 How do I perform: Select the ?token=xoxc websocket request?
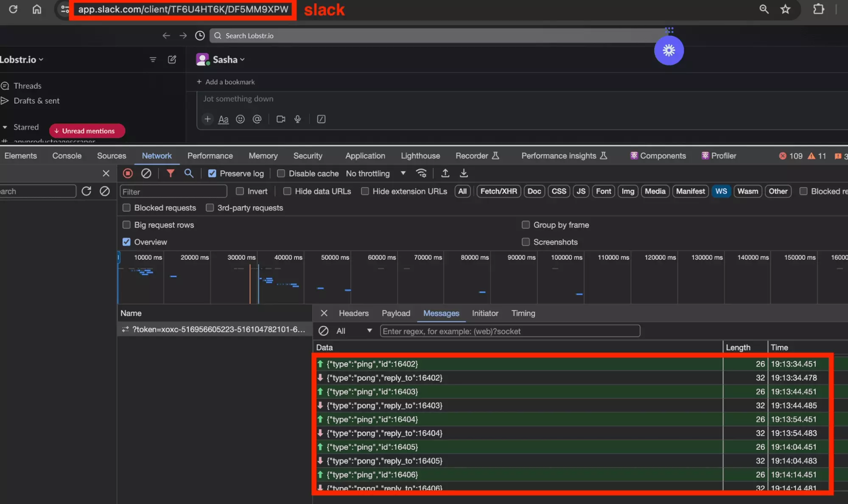tap(214, 329)
